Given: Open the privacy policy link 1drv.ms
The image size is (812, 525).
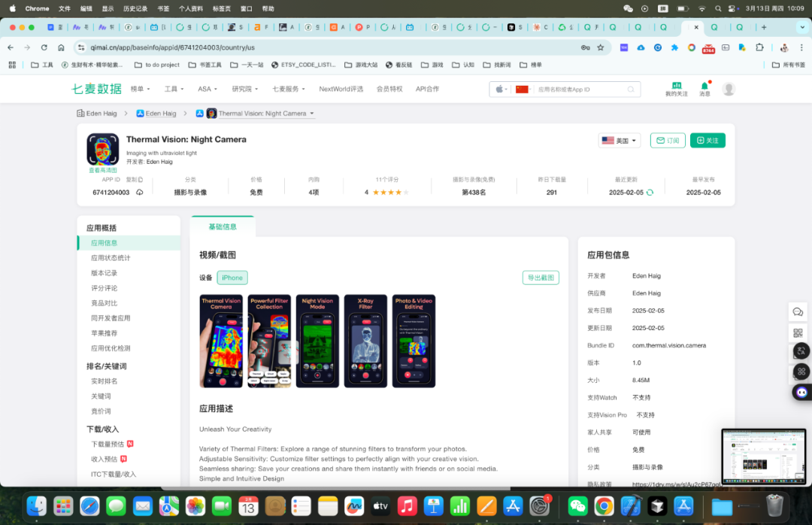Looking at the screenshot, I should coord(677,484).
